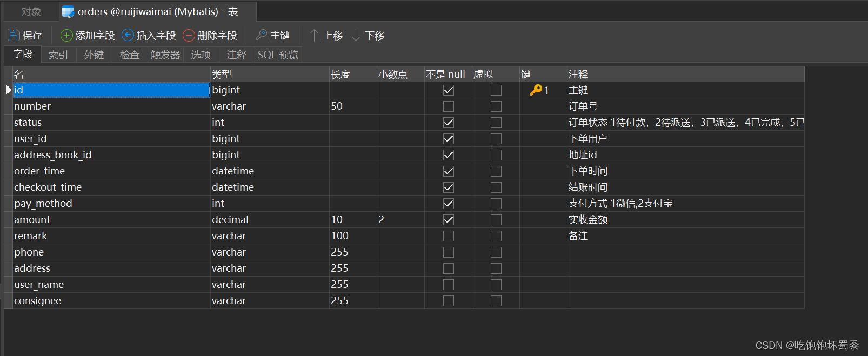Screen dimensions: 868x356
Task: Click the Save (保存) disk icon
Action: 14,35
